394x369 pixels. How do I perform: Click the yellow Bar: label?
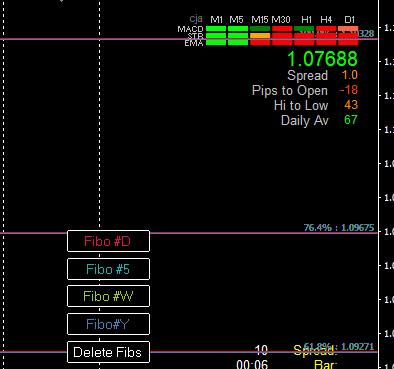click(326, 364)
